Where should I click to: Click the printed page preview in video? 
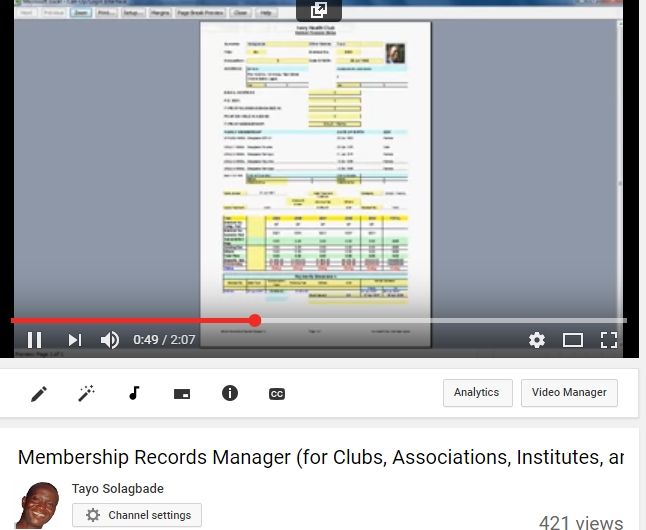pyautogui.click(x=316, y=184)
